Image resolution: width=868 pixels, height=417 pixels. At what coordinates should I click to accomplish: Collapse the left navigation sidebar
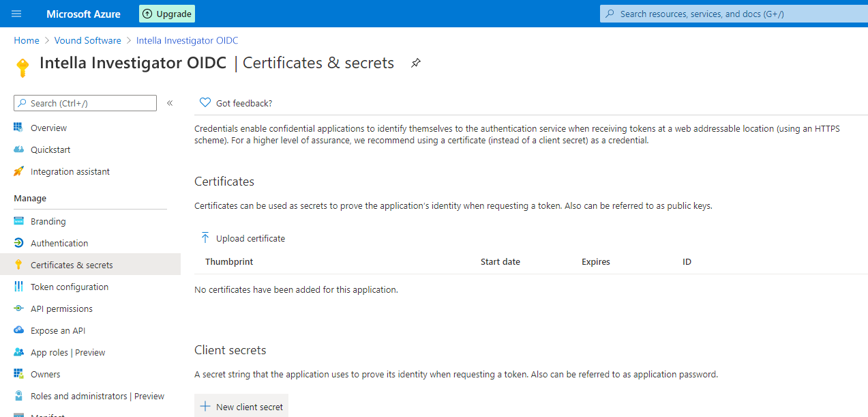(170, 103)
